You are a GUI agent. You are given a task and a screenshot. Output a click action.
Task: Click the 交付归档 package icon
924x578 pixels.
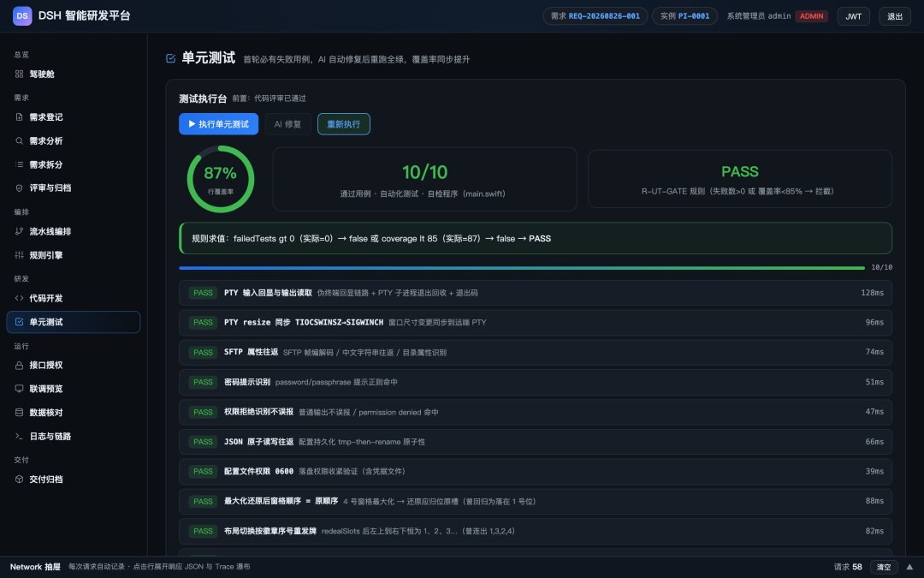19,479
